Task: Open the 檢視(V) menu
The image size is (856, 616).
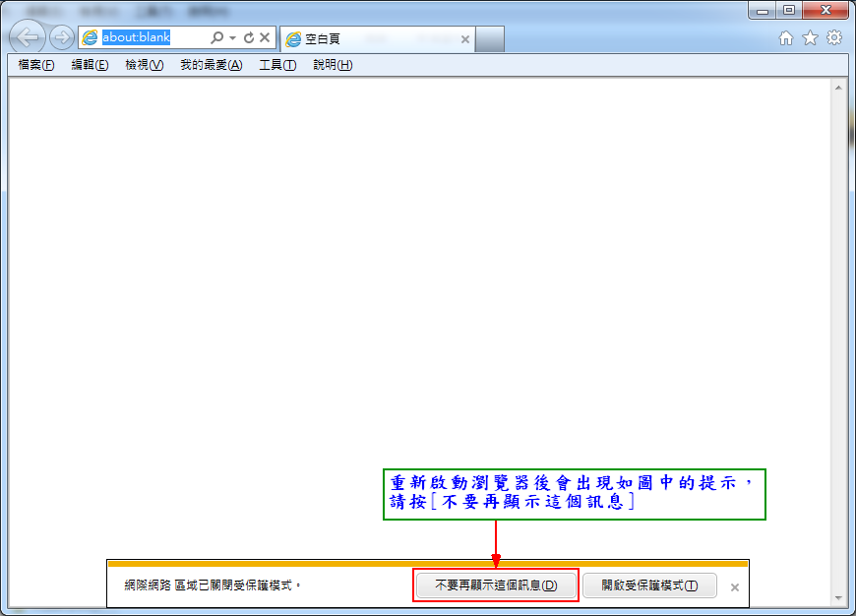Action: (144, 65)
